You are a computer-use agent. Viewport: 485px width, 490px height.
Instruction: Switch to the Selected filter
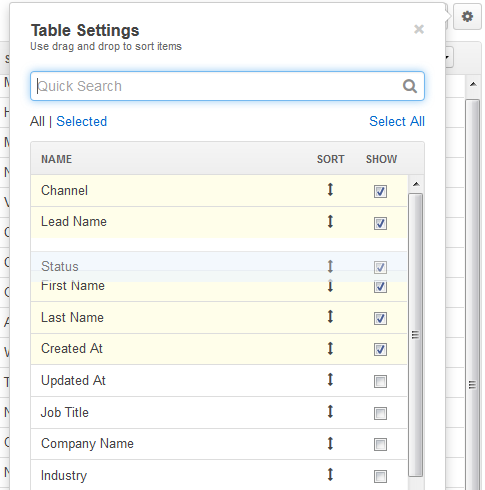point(82,121)
